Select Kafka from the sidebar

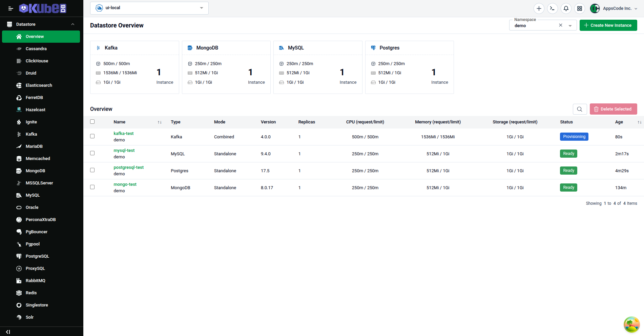tap(31, 134)
